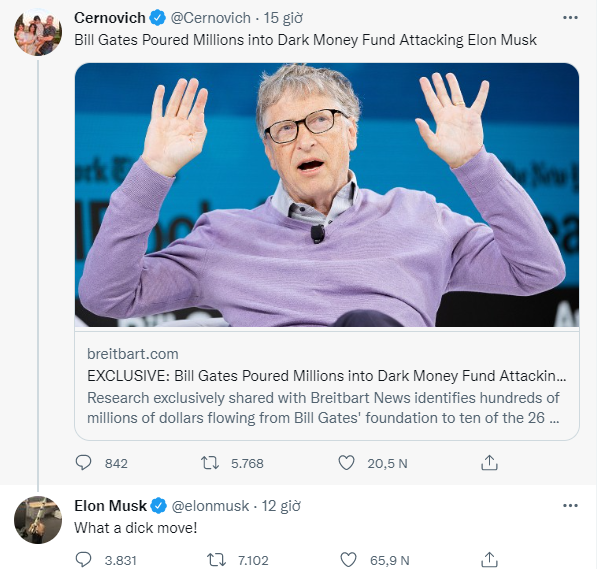Open Cernovich's profile picture
This screenshot has height=569, width=608.
38,35
